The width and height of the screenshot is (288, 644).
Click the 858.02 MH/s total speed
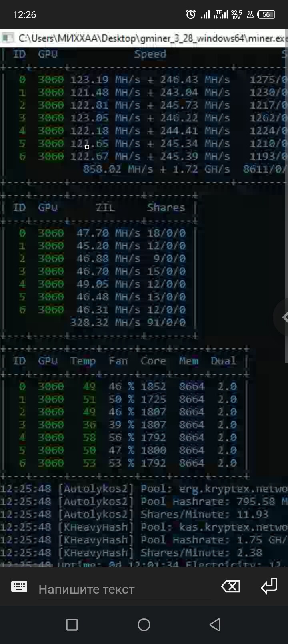118,169
